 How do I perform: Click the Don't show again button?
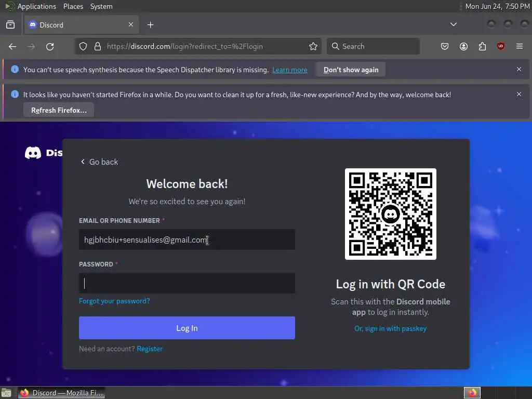pos(351,70)
